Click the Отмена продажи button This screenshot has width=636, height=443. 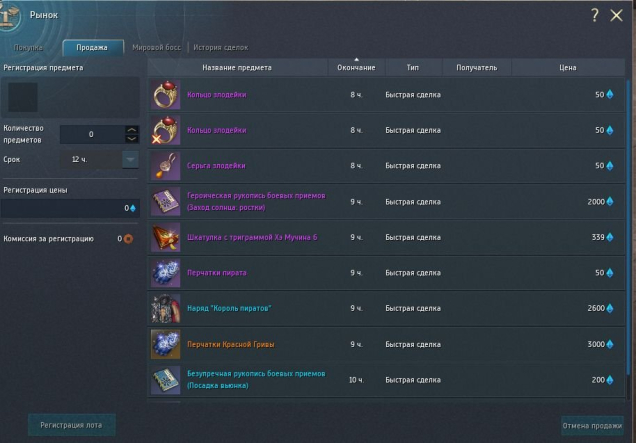click(x=592, y=426)
